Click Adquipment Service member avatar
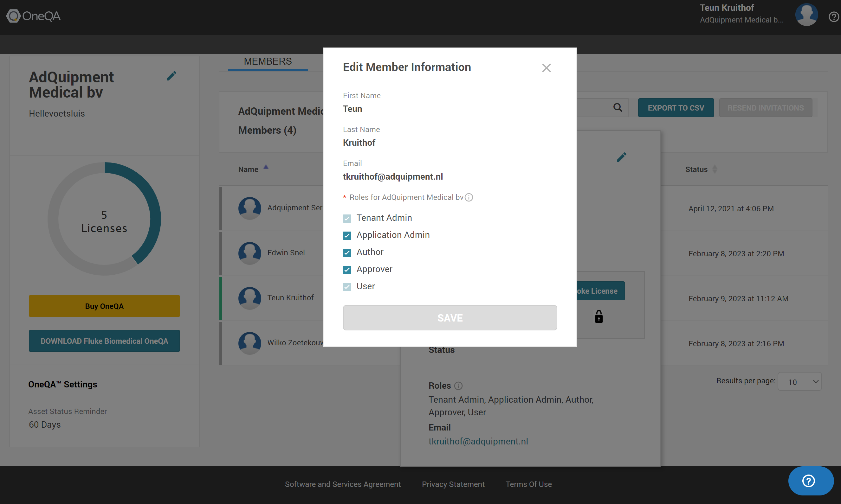The height and width of the screenshot is (504, 841). (250, 208)
